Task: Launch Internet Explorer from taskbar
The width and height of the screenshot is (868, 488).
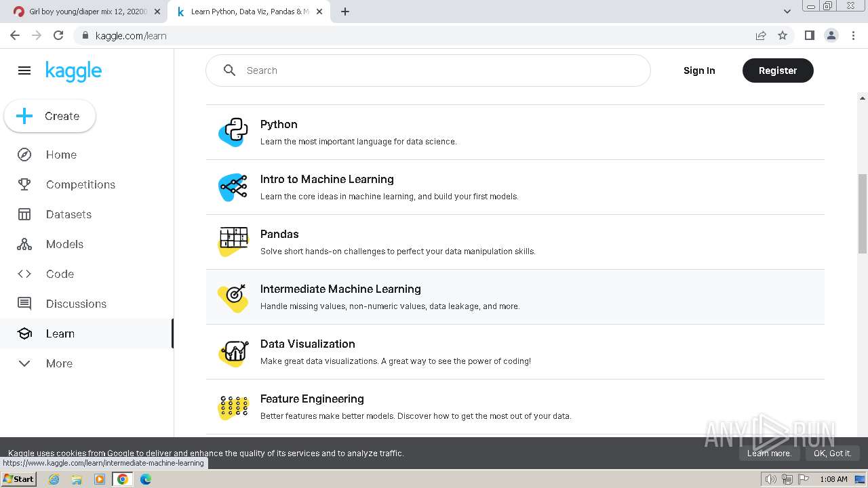Action: 54,479
